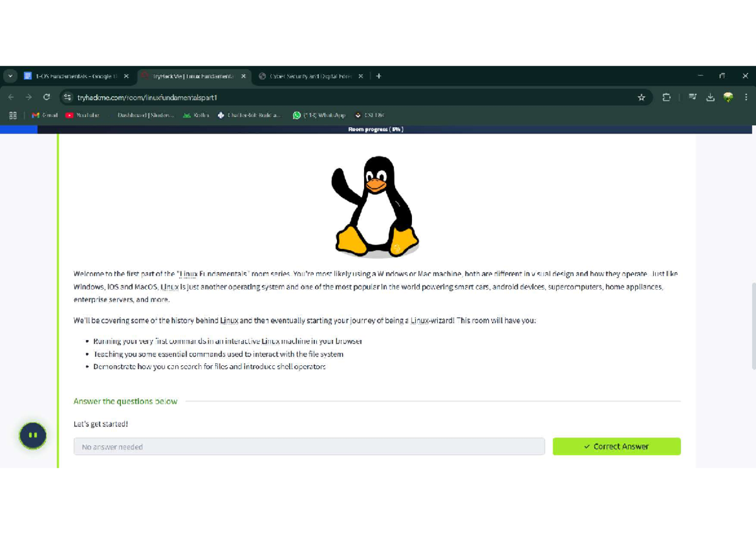Click the tryhackme.com URL address bar
Screen dimensions: 756x534
point(356,98)
